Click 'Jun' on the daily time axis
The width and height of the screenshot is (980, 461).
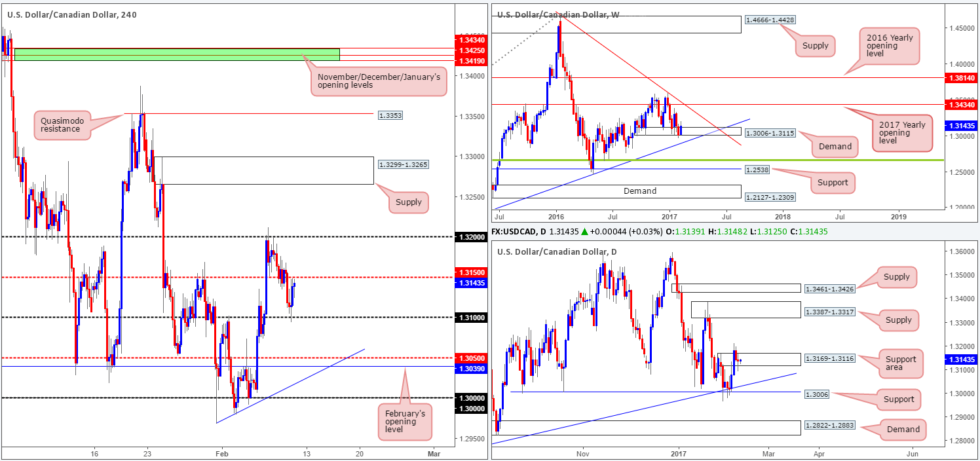[913, 453]
